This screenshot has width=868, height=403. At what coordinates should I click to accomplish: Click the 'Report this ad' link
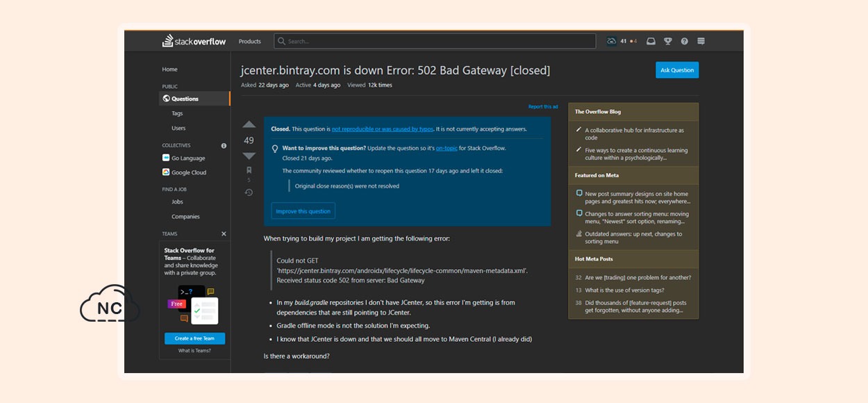point(543,107)
